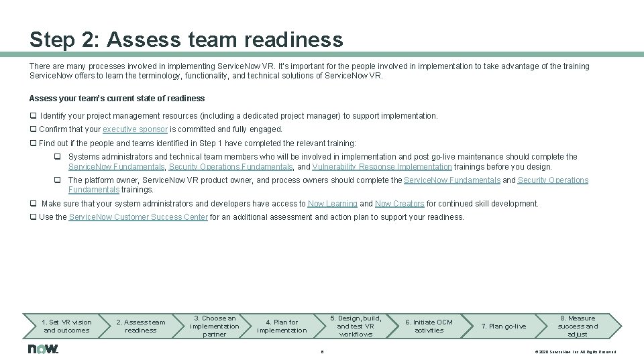Open ServiceNow Fundamentals link in platform owner bullet
Image resolution: width=644 pixels, height=362 pixels.
(452, 180)
